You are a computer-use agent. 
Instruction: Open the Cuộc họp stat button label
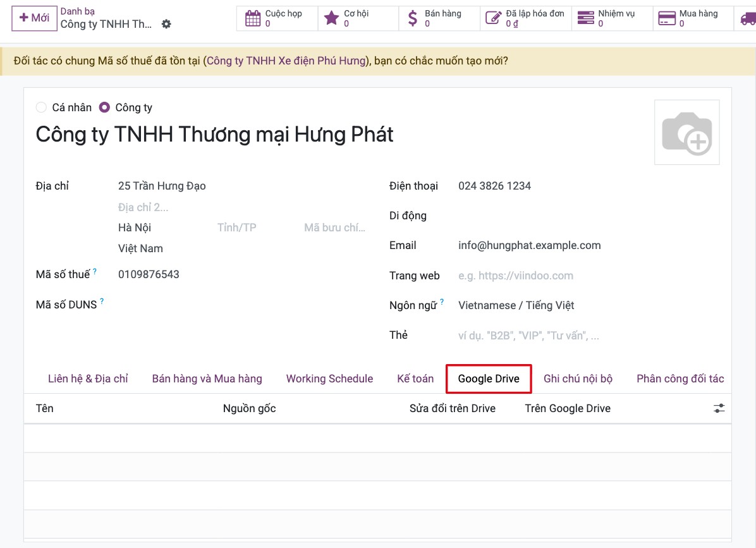tap(283, 13)
